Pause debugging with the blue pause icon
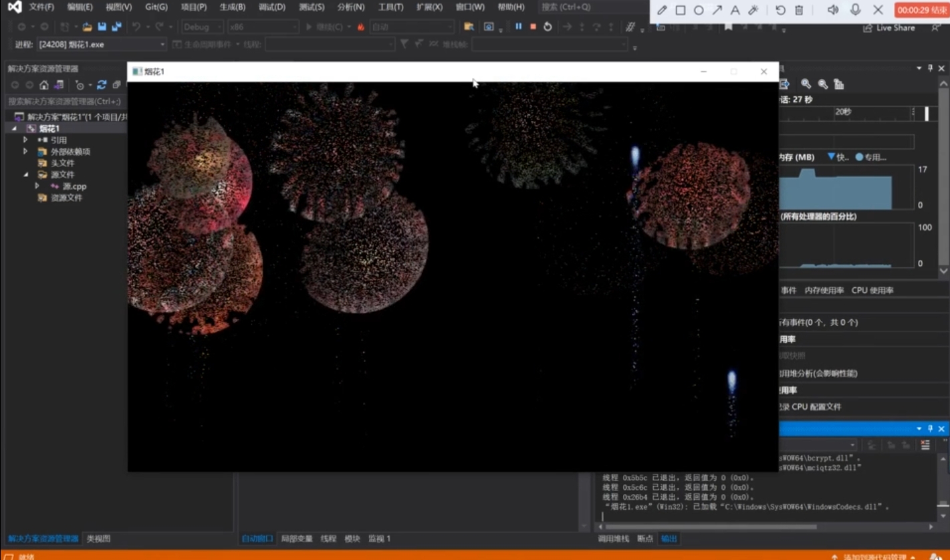Screen dimensions: 950x560 click(x=518, y=27)
